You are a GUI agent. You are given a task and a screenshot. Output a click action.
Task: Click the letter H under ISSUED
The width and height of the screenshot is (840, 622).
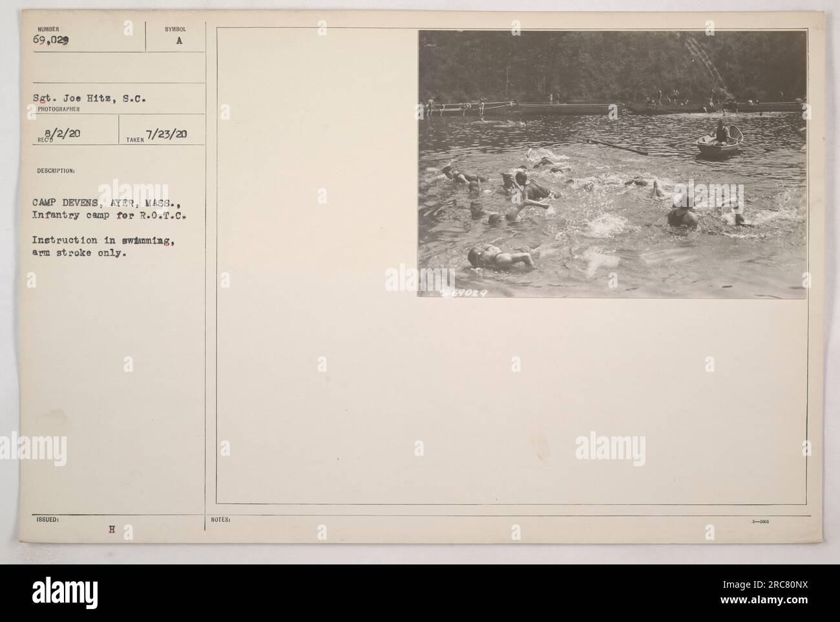point(111,528)
